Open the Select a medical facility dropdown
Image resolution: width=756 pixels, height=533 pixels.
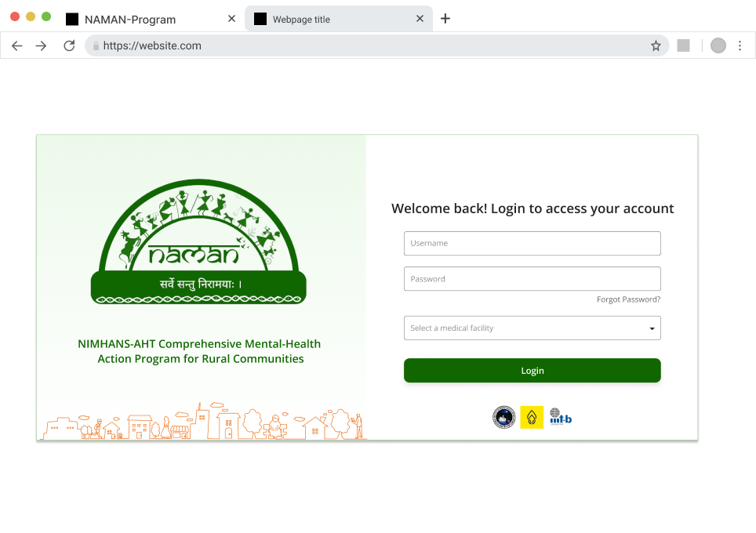coord(532,328)
